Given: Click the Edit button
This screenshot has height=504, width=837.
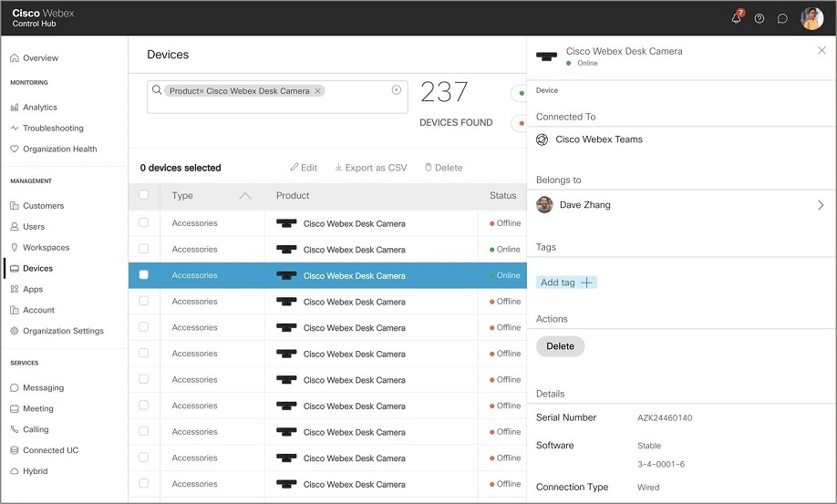Looking at the screenshot, I should [x=304, y=168].
